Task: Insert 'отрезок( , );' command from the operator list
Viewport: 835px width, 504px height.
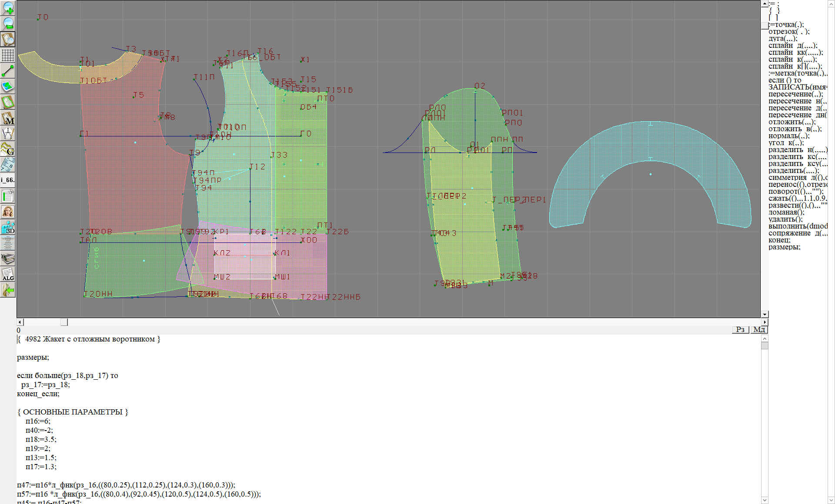Action: tap(788, 32)
